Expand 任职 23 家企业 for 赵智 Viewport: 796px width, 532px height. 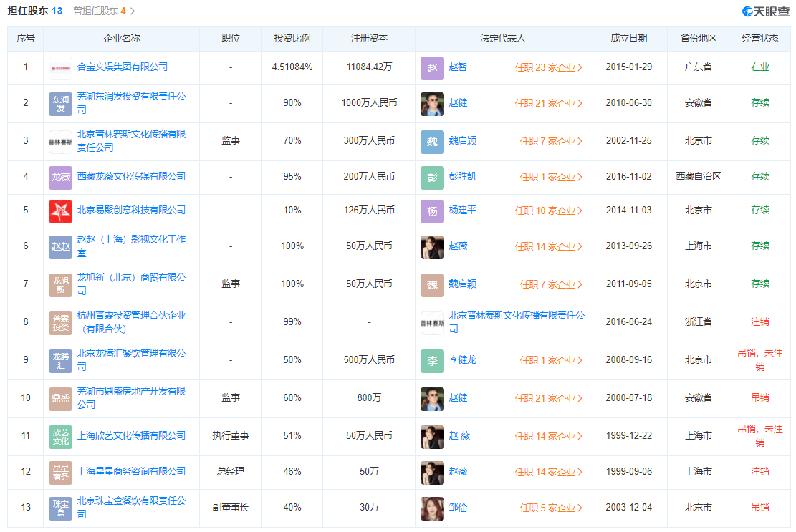click(548, 68)
